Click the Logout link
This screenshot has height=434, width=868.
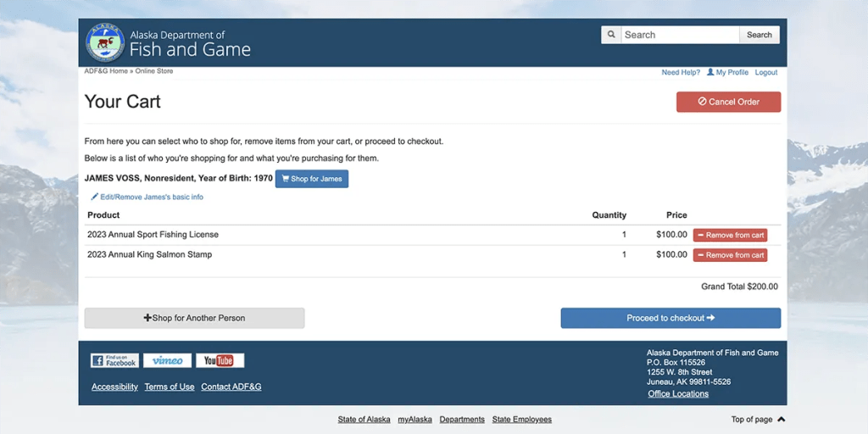pyautogui.click(x=766, y=73)
